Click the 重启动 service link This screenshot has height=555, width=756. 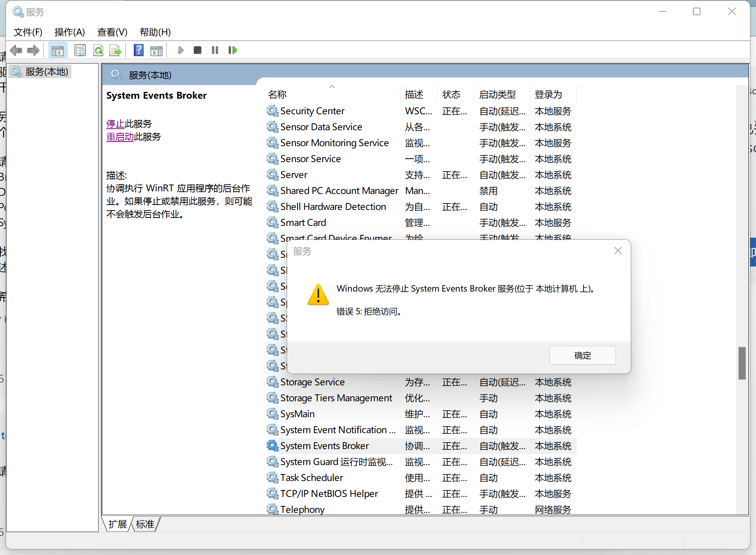(x=120, y=137)
